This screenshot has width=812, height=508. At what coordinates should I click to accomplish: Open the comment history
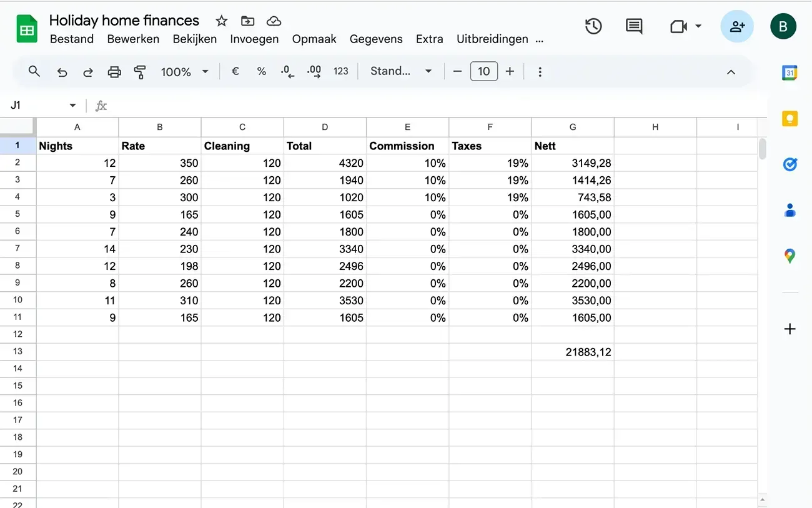point(633,26)
